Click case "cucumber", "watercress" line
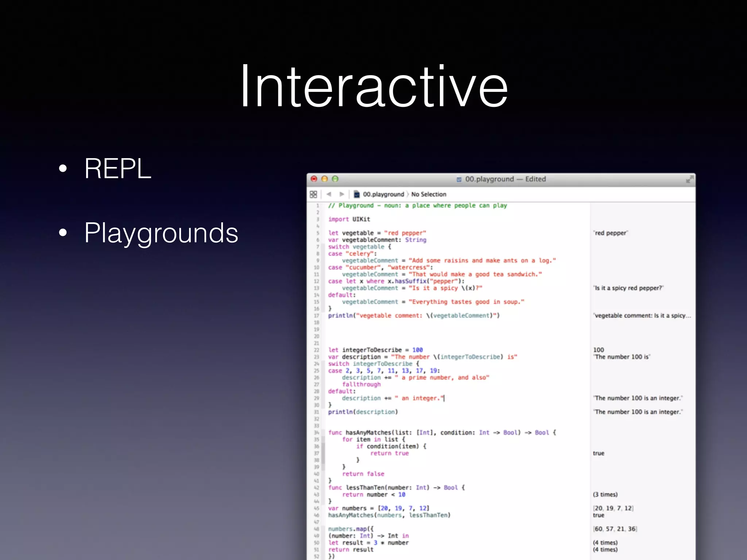 pyautogui.click(x=380, y=268)
